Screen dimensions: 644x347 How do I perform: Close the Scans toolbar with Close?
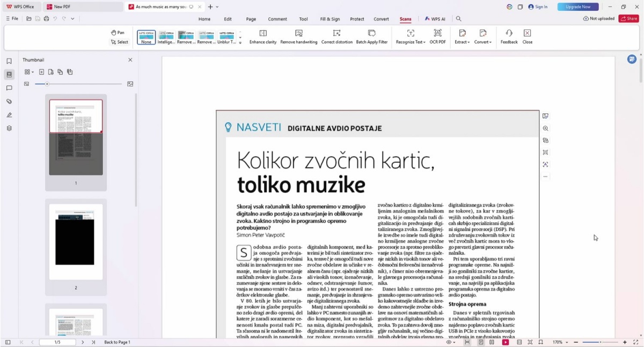click(x=528, y=37)
